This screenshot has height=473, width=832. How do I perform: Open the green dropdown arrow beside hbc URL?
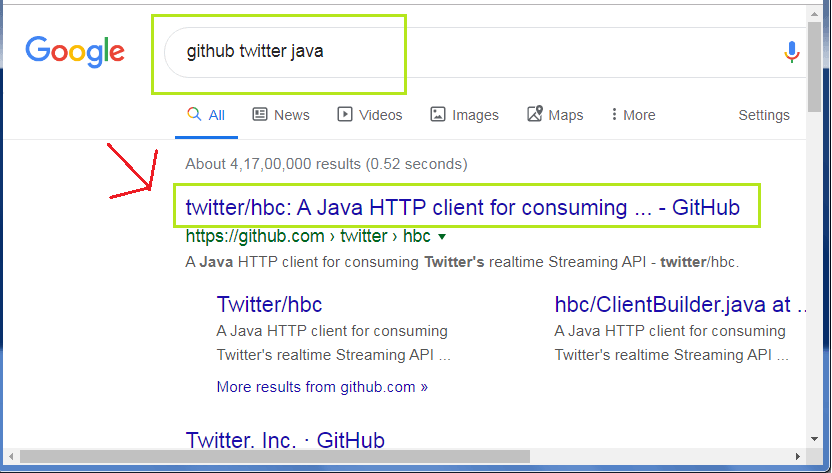pyautogui.click(x=442, y=237)
